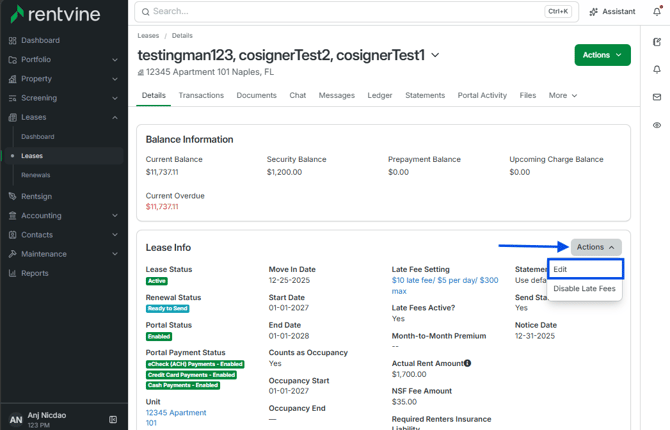
Task: Click the Property building icon
Action: point(12,79)
